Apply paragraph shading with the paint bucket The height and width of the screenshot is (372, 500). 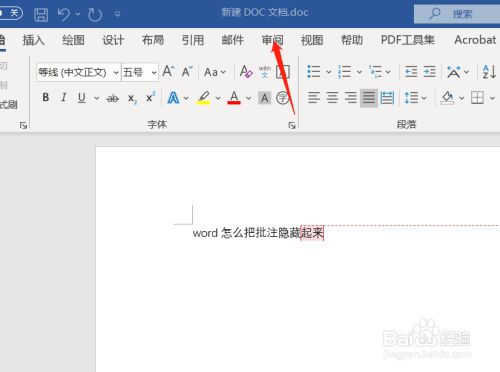click(x=447, y=98)
